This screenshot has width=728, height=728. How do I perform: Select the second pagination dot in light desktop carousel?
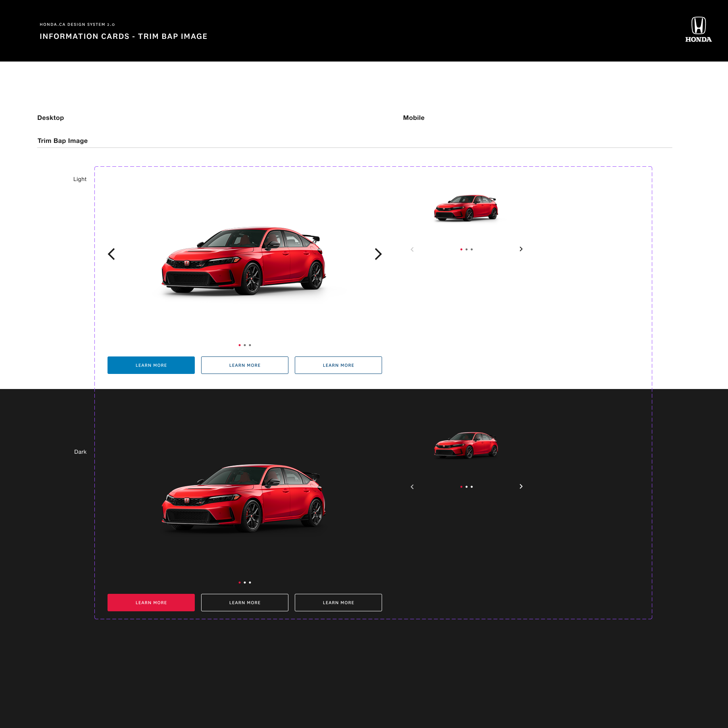(245, 345)
